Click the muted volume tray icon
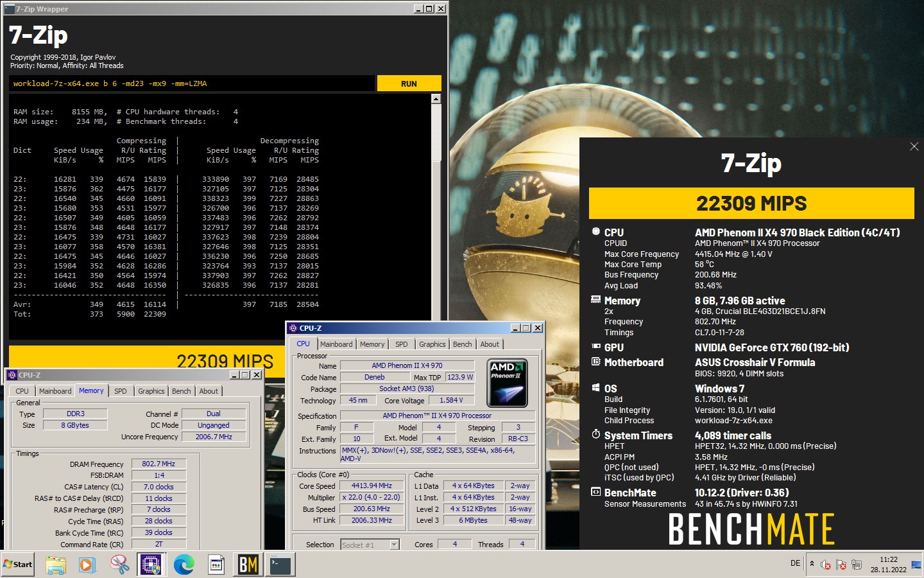The image size is (924, 578). (x=826, y=565)
